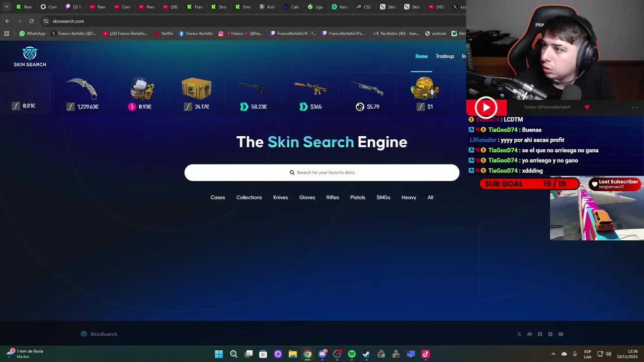Open the Collections category

click(x=249, y=198)
